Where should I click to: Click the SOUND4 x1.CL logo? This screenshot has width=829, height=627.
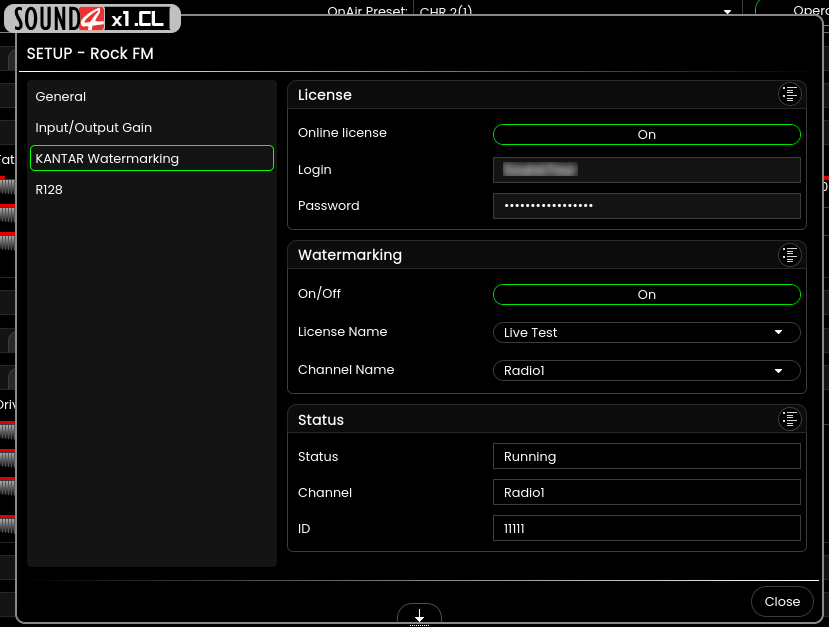coord(93,19)
